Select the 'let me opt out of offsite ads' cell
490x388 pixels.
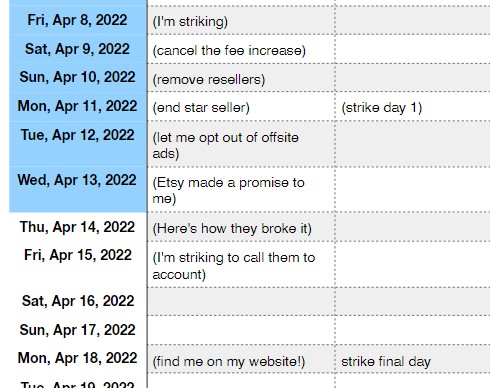tap(241, 144)
